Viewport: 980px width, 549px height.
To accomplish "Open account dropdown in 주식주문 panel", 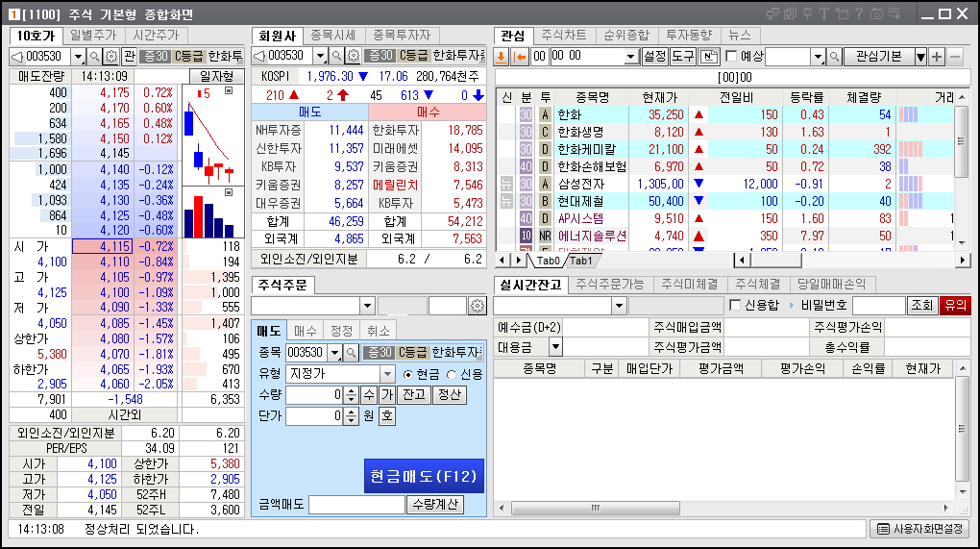I will (x=367, y=306).
